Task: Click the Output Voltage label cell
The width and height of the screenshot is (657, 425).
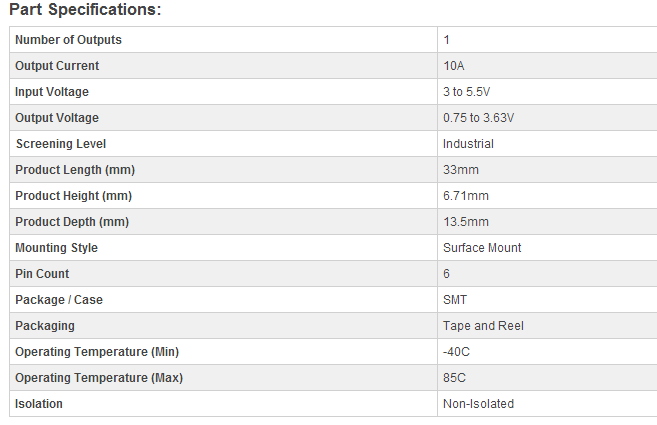Action: tap(223, 118)
